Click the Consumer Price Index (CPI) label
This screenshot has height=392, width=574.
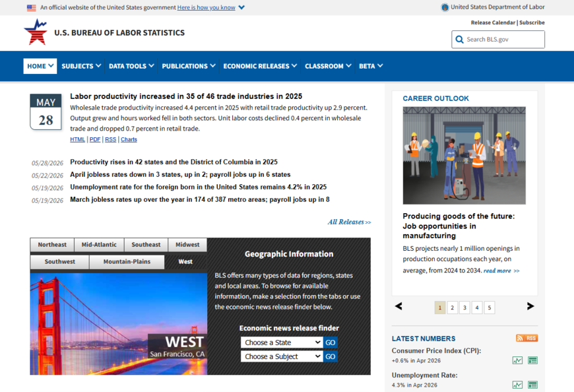tap(436, 350)
